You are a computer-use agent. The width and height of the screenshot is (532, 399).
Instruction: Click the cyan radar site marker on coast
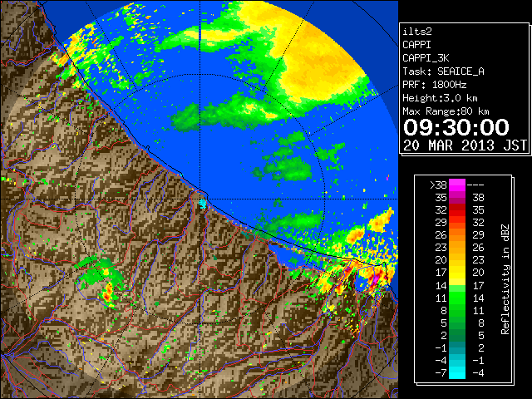pyautogui.click(x=203, y=204)
